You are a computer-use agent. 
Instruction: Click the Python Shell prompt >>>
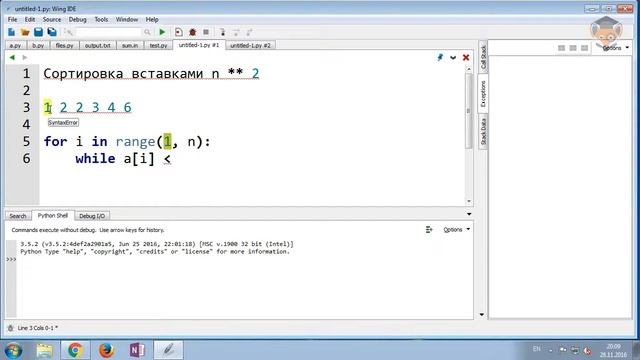[11, 259]
